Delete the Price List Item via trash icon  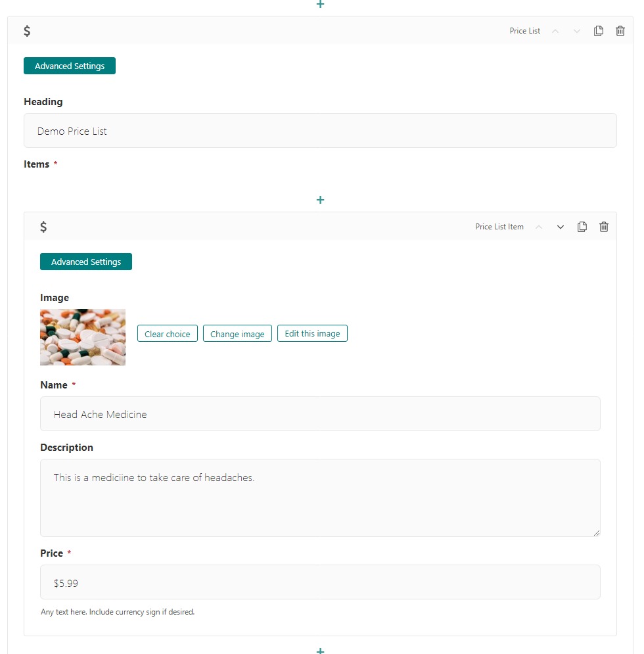coord(603,227)
